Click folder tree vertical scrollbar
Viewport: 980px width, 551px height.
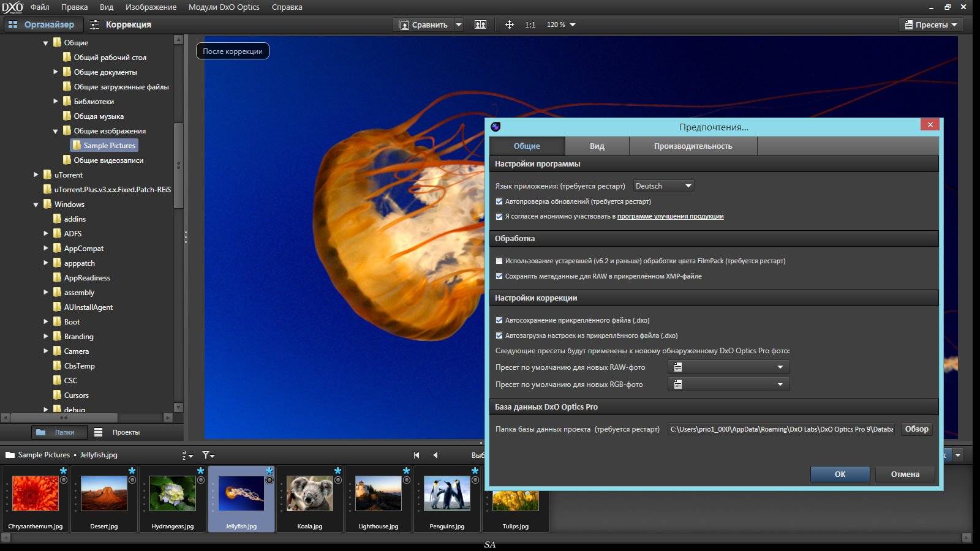pyautogui.click(x=178, y=165)
